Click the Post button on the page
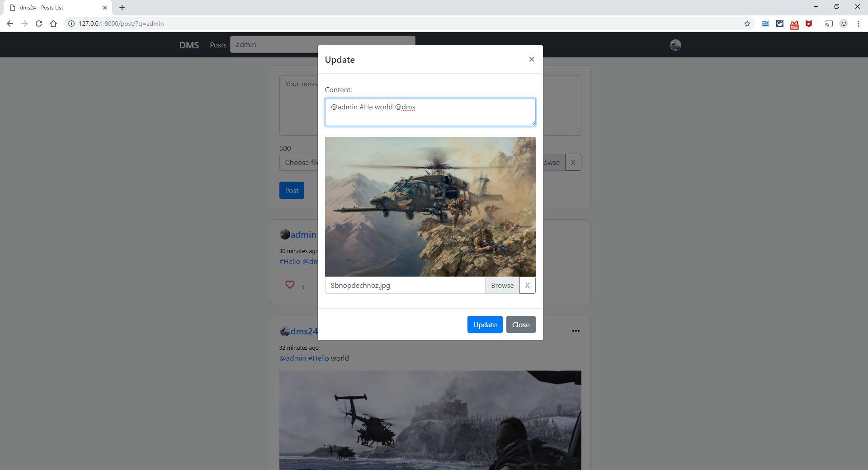Screen dimensions: 868x470 (x=292, y=190)
